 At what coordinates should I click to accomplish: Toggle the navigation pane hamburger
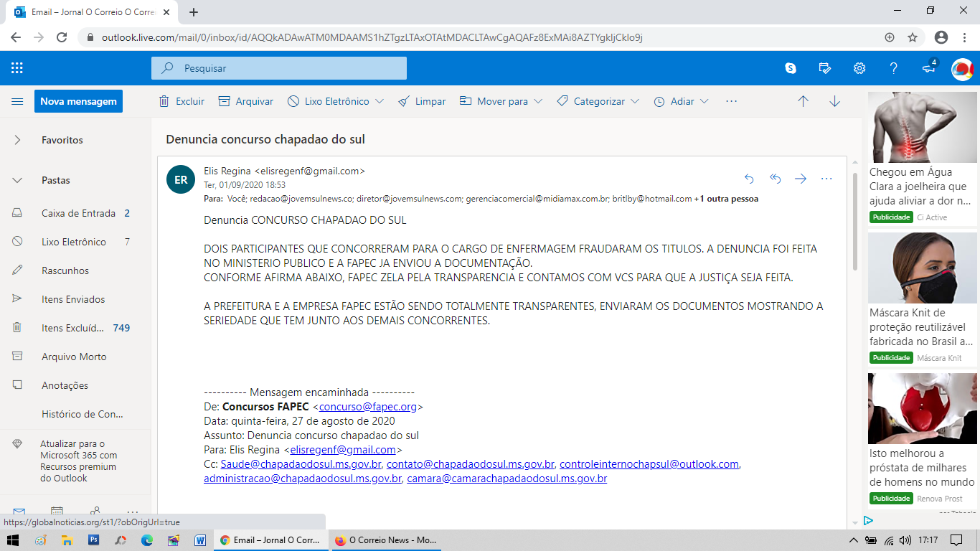[x=17, y=102]
